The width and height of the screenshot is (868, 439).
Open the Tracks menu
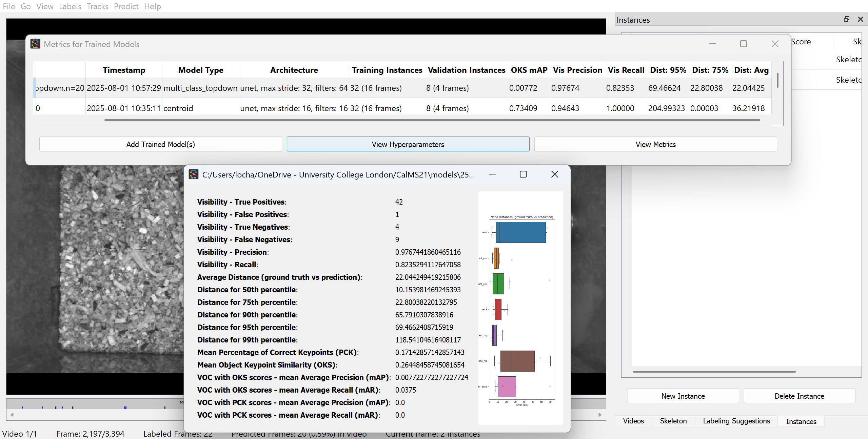97,6
